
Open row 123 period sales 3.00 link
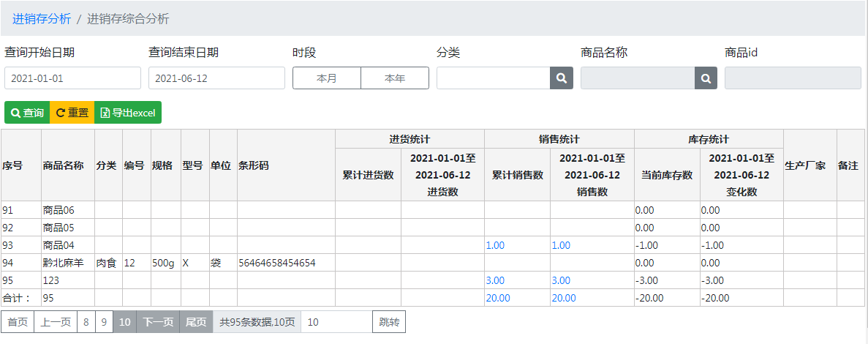pyautogui.click(x=561, y=280)
